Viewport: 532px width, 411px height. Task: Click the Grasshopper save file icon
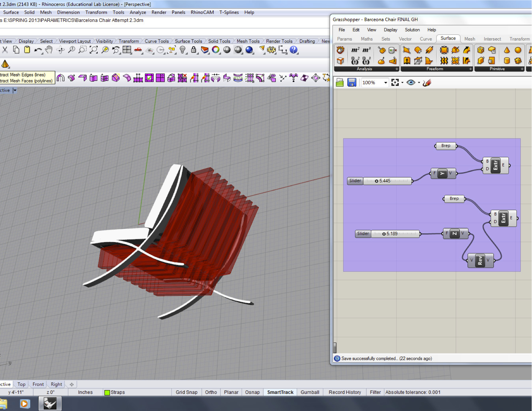[352, 83]
